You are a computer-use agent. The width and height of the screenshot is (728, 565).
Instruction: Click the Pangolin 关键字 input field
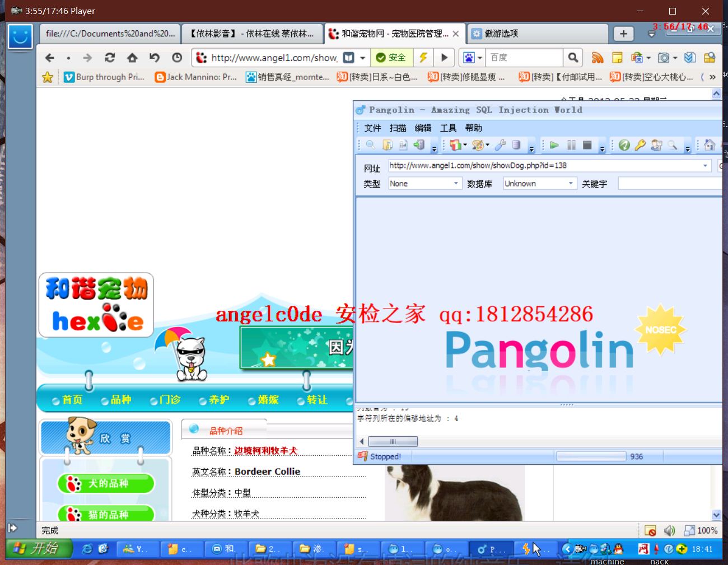point(670,183)
